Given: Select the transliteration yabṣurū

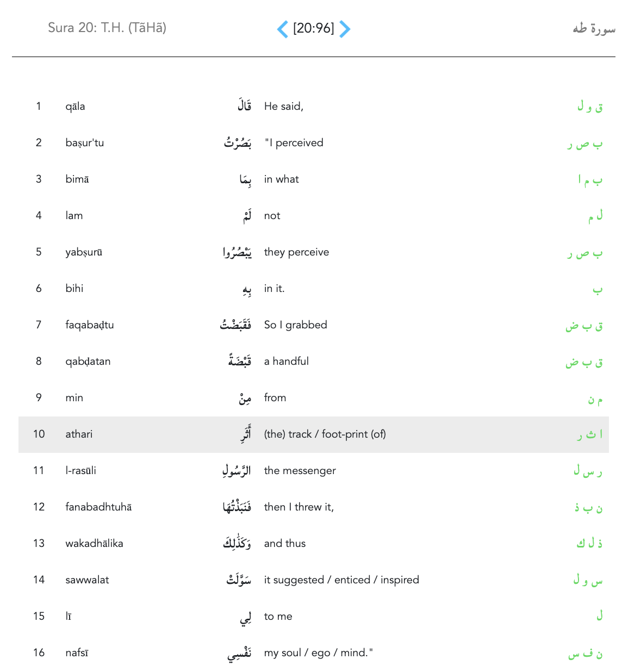Looking at the screenshot, I should tap(84, 252).
